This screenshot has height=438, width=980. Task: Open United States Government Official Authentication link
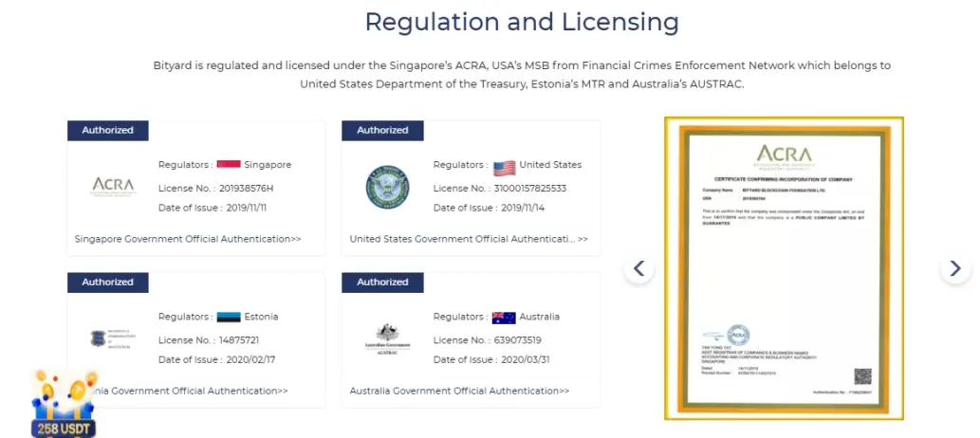coord(469,239)
